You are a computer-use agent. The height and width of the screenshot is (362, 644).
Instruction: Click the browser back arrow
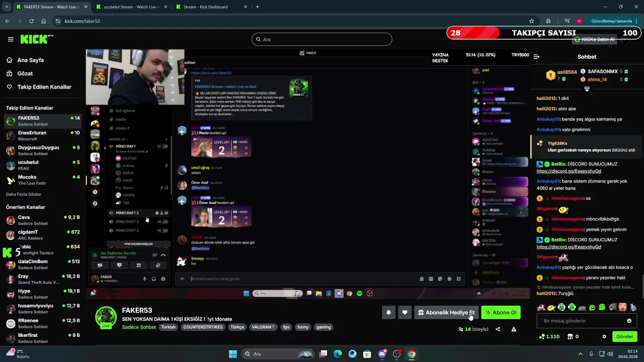[7, 21]
